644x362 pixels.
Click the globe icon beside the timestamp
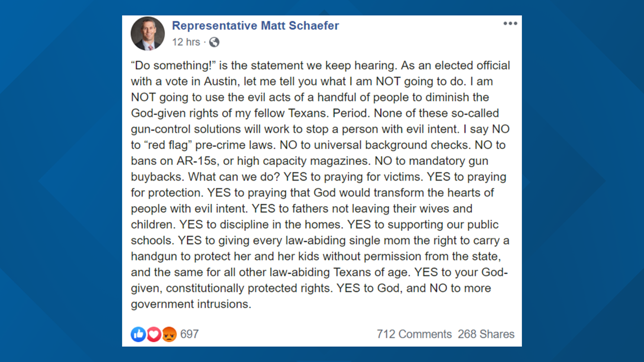click(x=214, y=42)
